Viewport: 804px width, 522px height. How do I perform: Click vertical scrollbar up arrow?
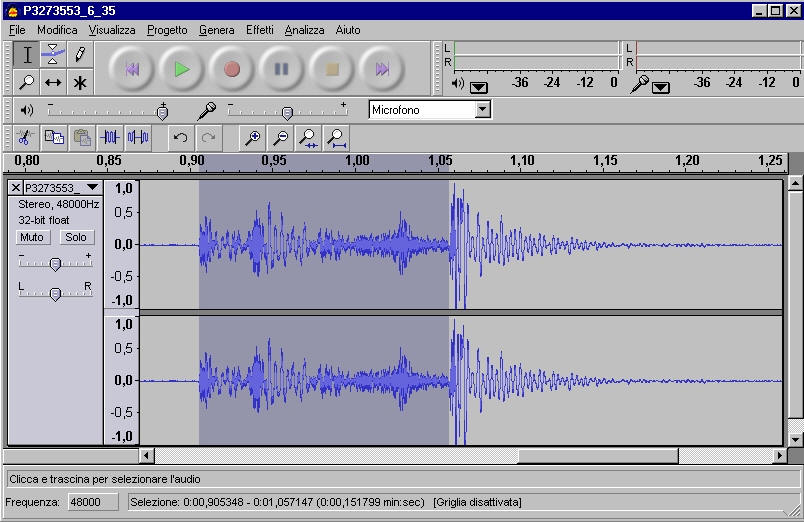pyautogui.click(x=795, y=183)
